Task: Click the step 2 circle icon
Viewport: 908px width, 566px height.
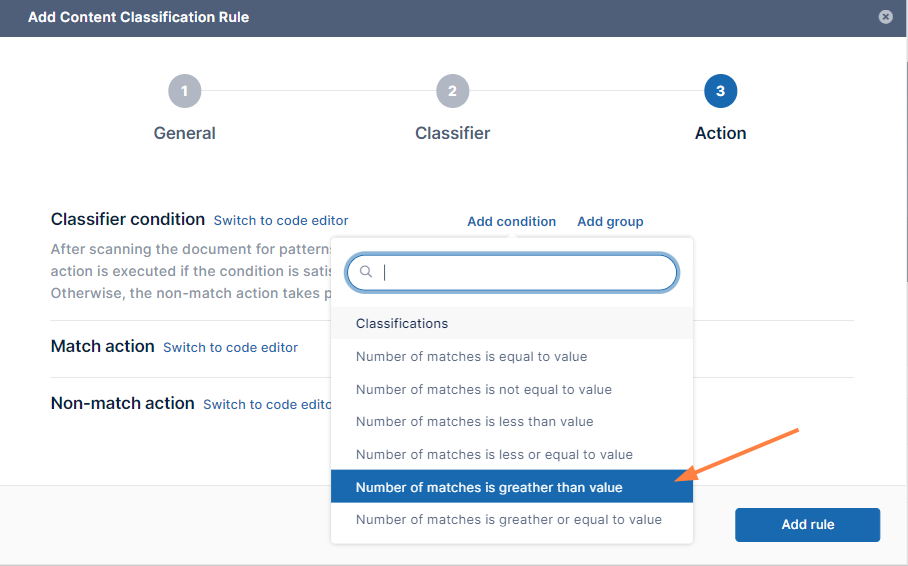Action: [x=452, y=92]
